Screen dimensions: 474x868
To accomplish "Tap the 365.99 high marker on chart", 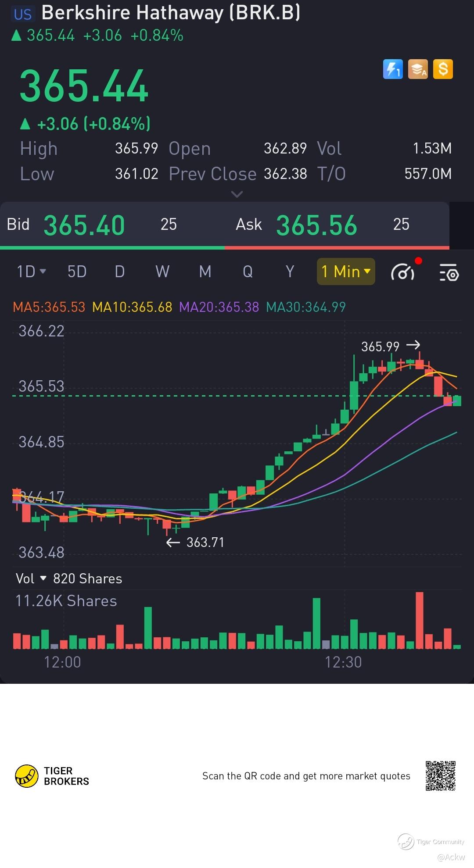I will click(x=380, y=346).
